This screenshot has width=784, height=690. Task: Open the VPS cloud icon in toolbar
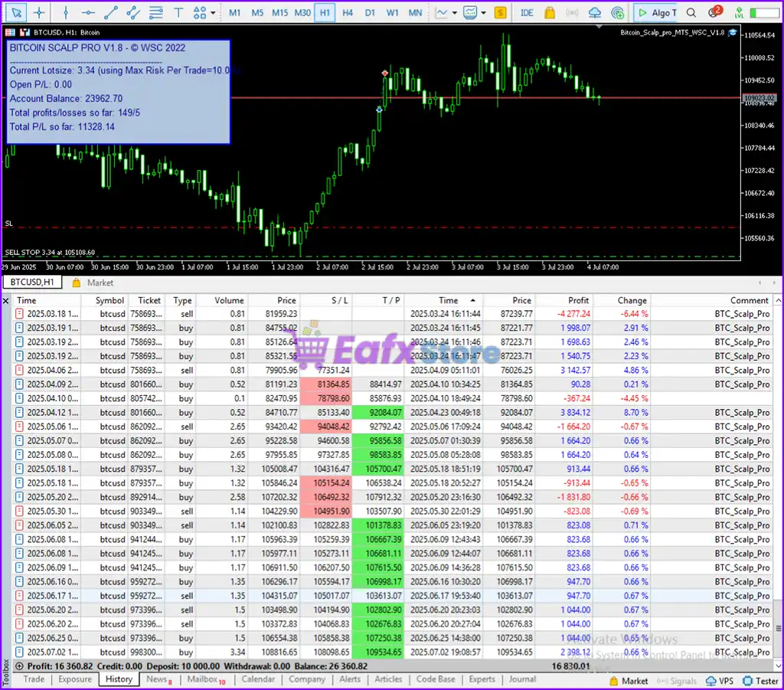coord(594,12)
